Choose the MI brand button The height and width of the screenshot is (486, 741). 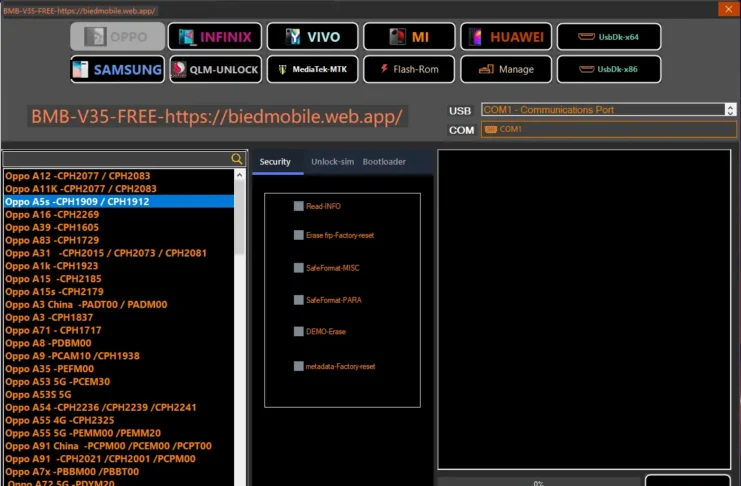coord(409,36)
